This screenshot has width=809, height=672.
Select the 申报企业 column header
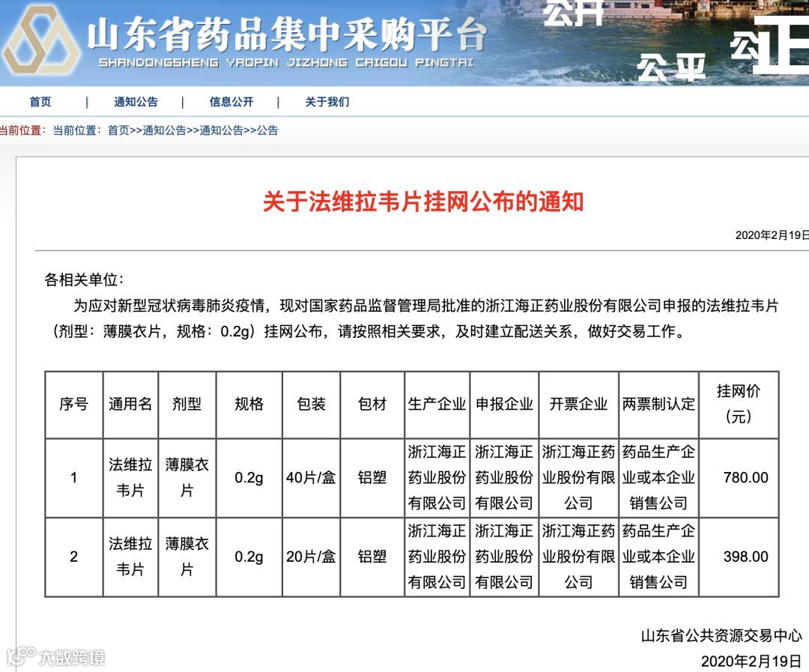pyautogui.click(x=504, y=404)
